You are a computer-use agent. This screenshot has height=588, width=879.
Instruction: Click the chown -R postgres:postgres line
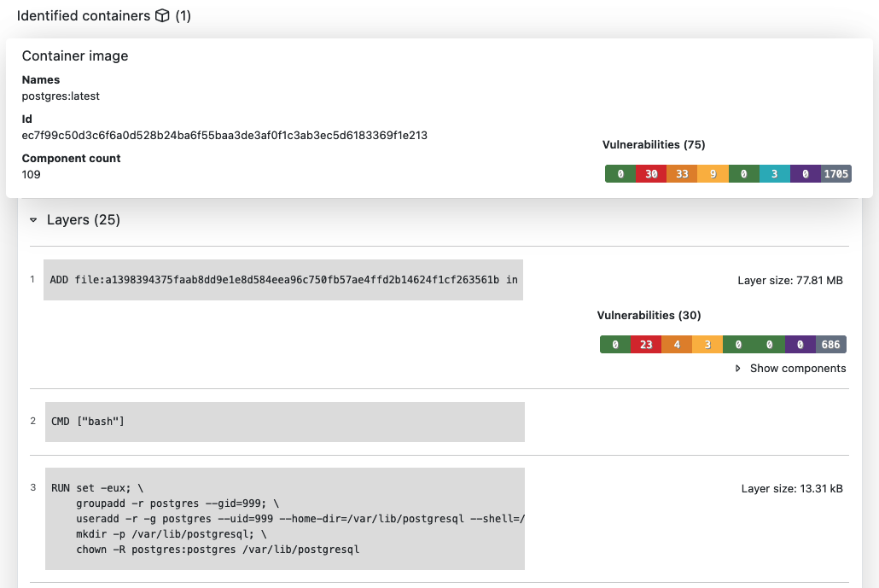pyautogui.click(x=218, y=550)
